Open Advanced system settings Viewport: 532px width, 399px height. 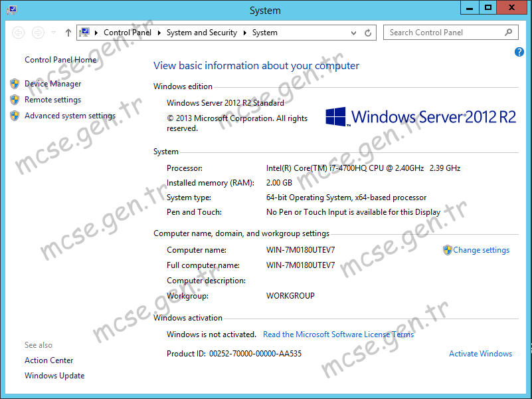tap(70, 116)
